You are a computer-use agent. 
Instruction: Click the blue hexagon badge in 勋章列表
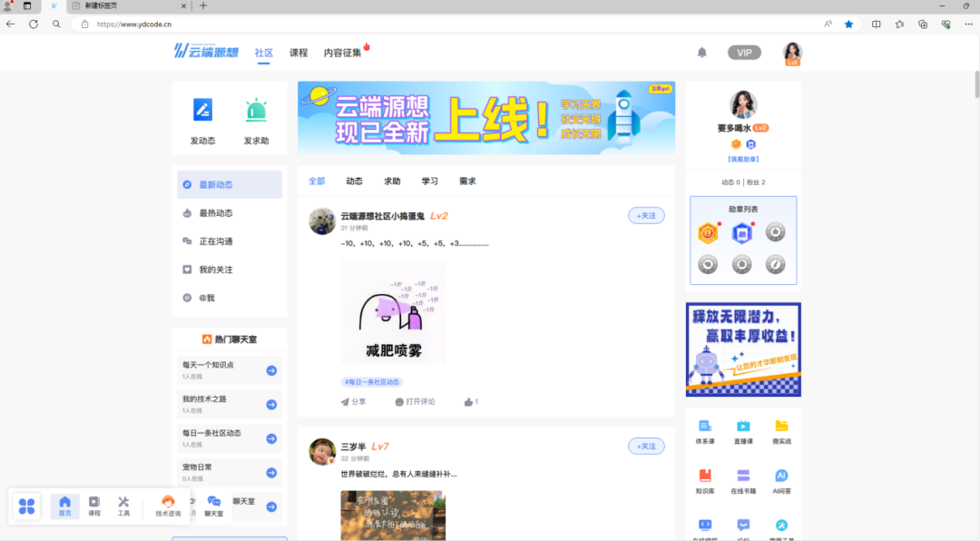[742, 232]
